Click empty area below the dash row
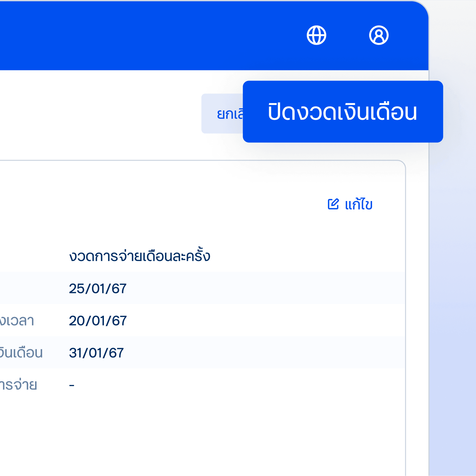Image resolution: width=476 pixels, height=476 pixels. 203,435
